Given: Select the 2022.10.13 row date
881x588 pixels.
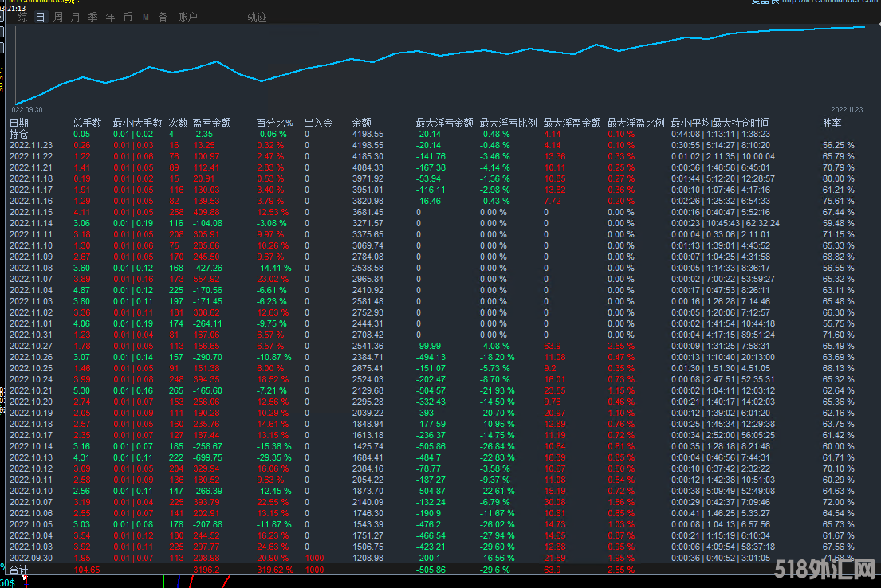Looking at the screenshot, I should pos(31,457).
